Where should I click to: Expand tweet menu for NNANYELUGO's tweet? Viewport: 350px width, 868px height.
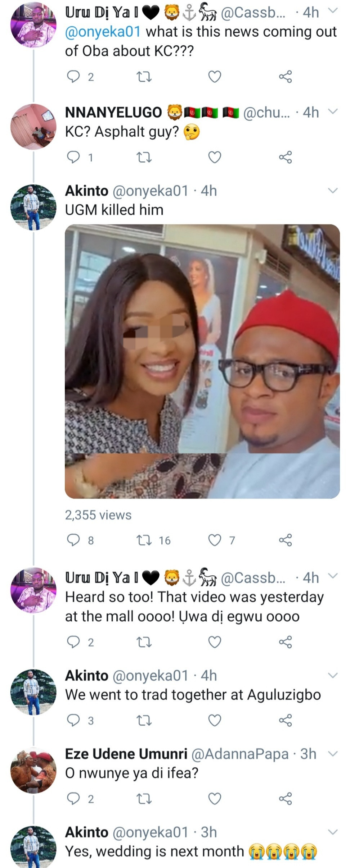coord(333,112)
